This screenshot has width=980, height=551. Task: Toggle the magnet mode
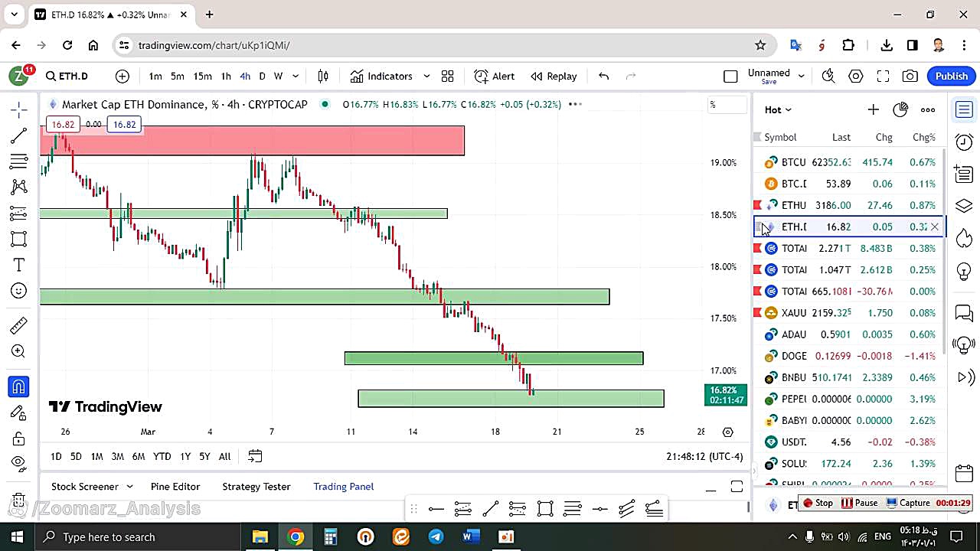(19, 386)
